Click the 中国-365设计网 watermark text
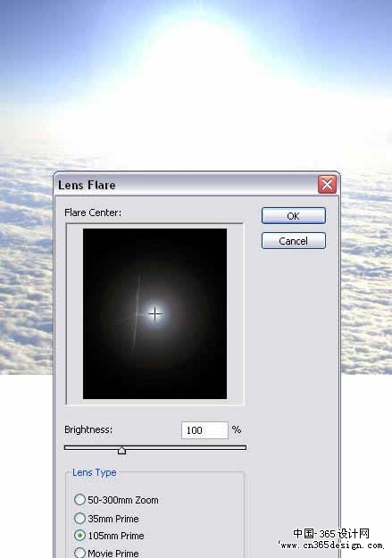The width and height of the screenshot is (392, 558). coord(331,533)
